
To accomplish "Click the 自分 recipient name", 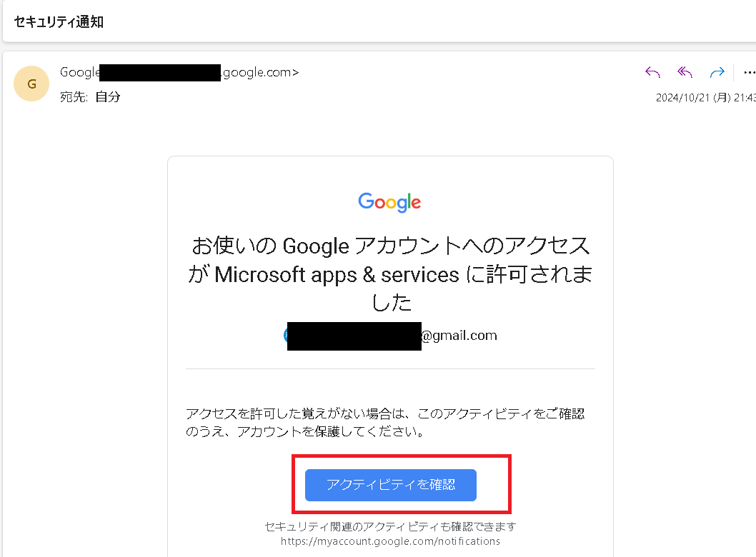I will click(107, 97).
